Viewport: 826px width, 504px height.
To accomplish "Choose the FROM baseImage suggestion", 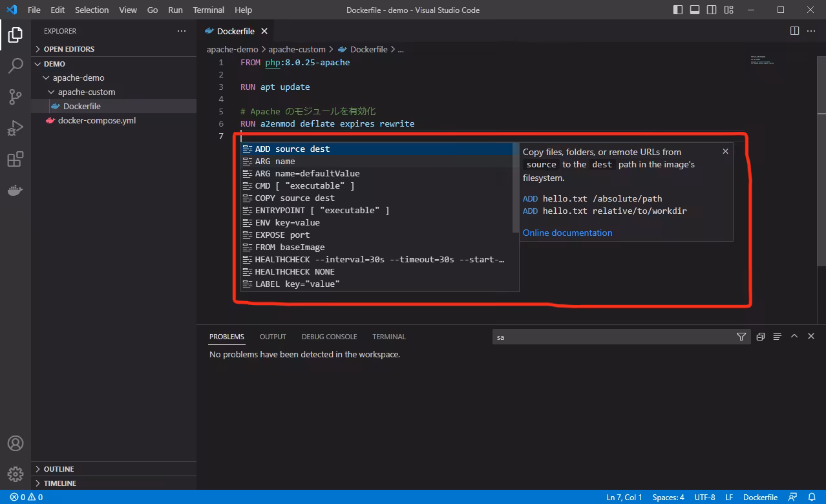I will (x=376, y=247).
